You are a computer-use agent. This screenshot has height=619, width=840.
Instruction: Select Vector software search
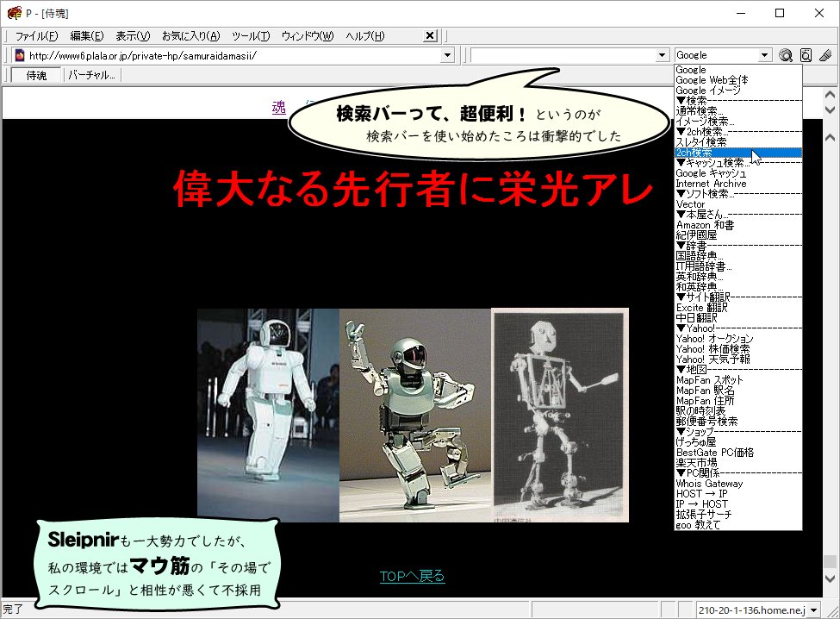pyautogui.click(x=738, y=204)
